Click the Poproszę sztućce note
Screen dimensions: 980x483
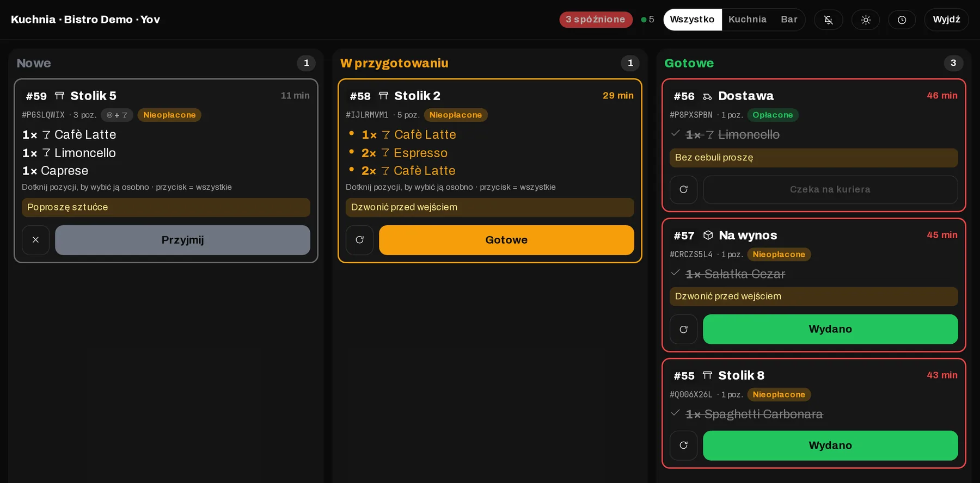pos(166,207)
